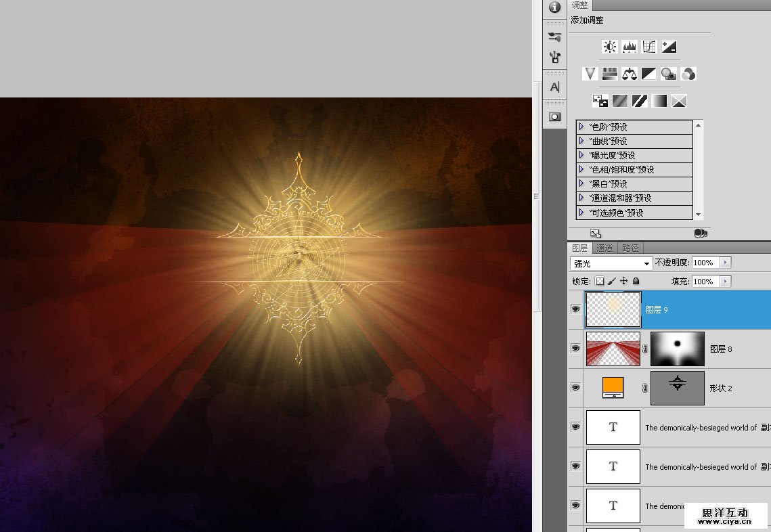The width and height of the screenshot is (771, 532).
Task: Add a Threshold adjustment
Action: pyautogui.click(x=640, y=101)
